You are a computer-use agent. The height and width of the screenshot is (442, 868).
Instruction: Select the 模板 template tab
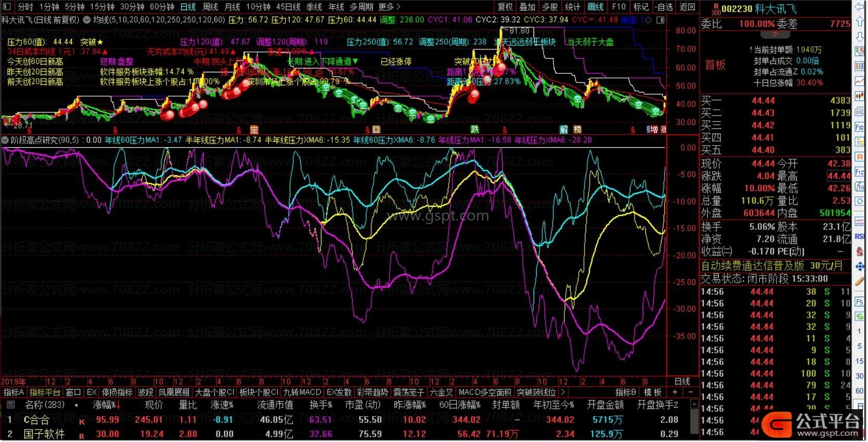[653, 392]
